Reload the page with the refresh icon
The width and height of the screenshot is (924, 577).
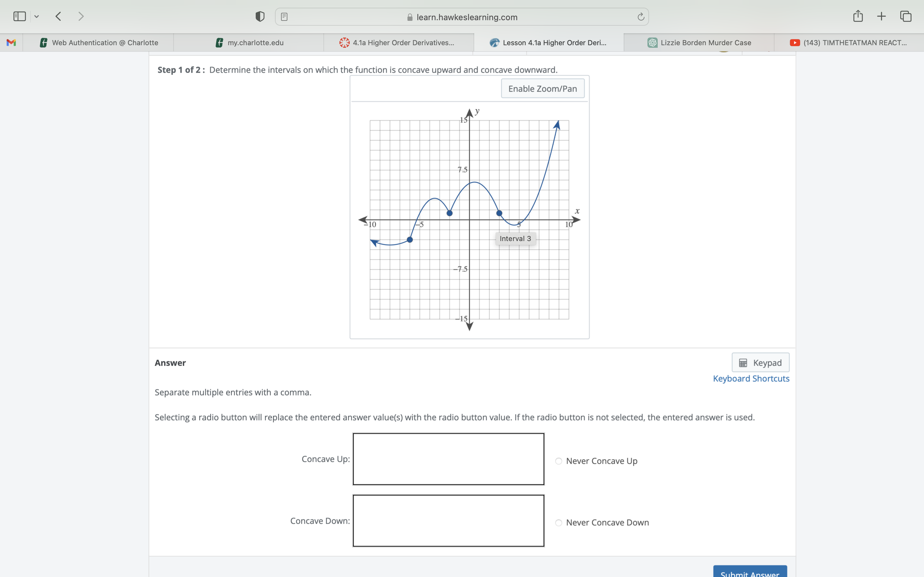click(x=641, y=17)
